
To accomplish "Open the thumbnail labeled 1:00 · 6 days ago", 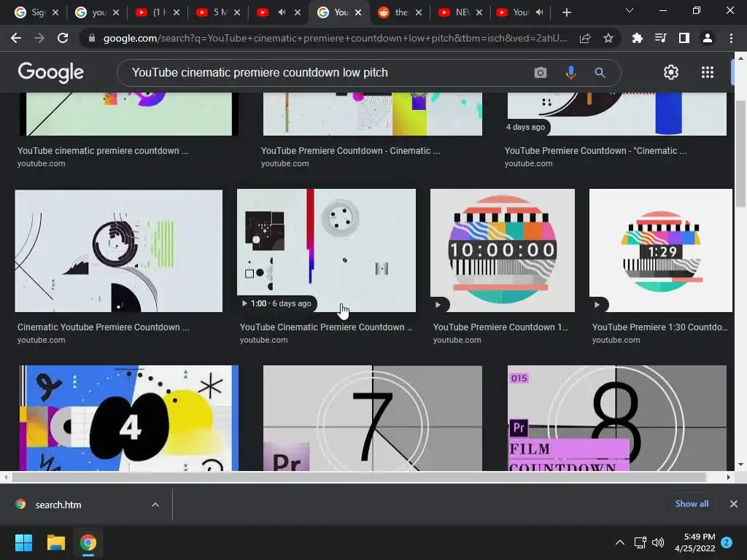I will point(326,250).
